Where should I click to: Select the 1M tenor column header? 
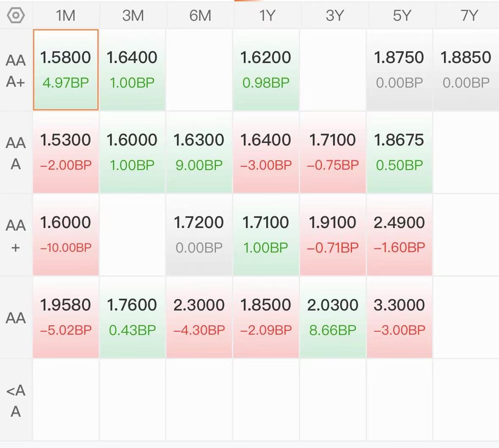tap(66, 15)
